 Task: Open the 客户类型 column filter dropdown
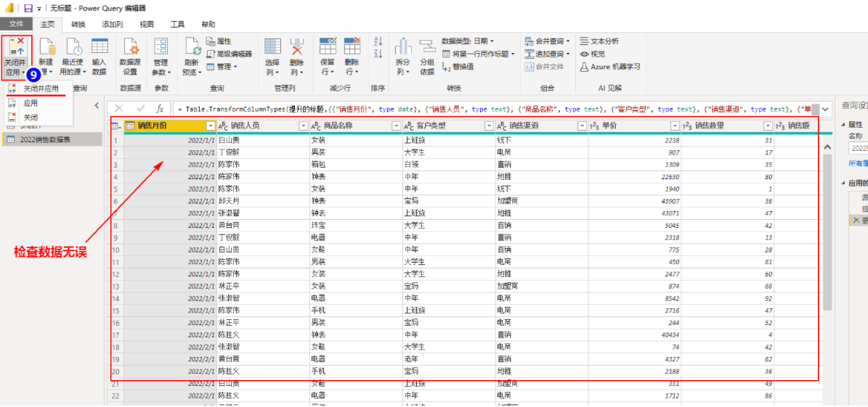490,126
